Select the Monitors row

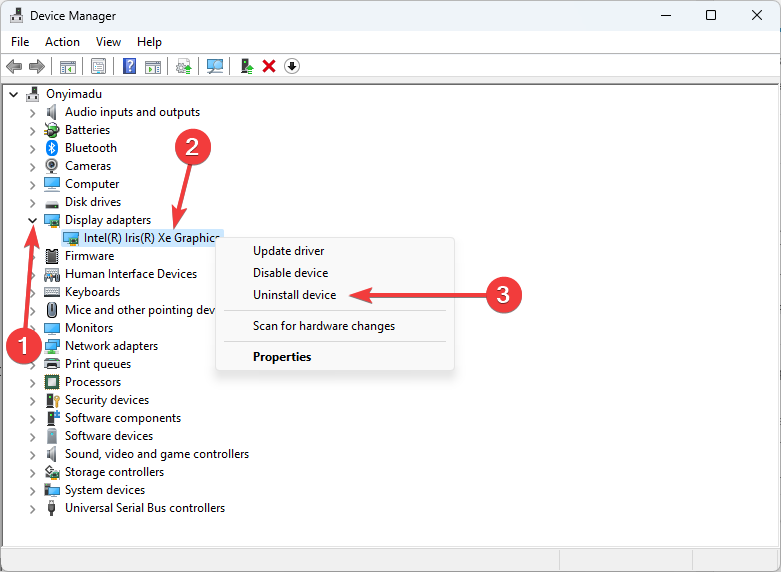[x=89, y=328]
